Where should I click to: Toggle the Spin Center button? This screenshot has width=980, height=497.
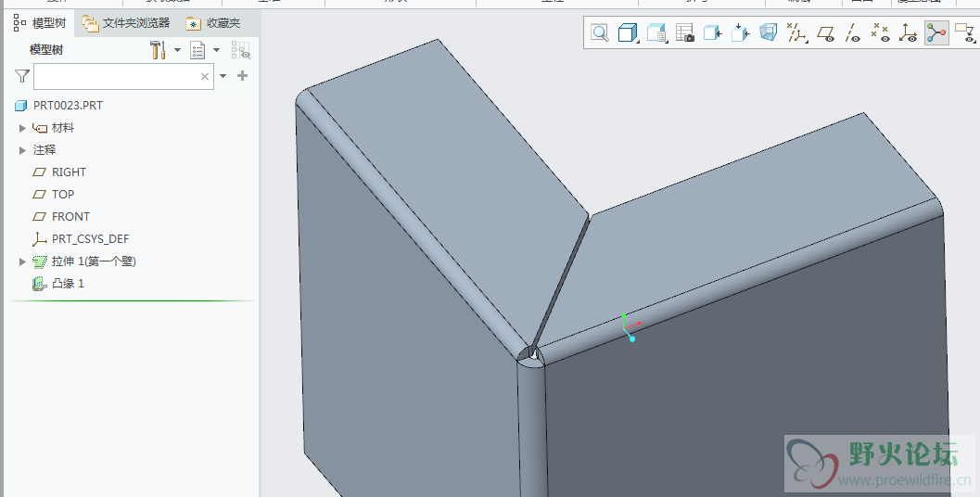click(936, 33)
